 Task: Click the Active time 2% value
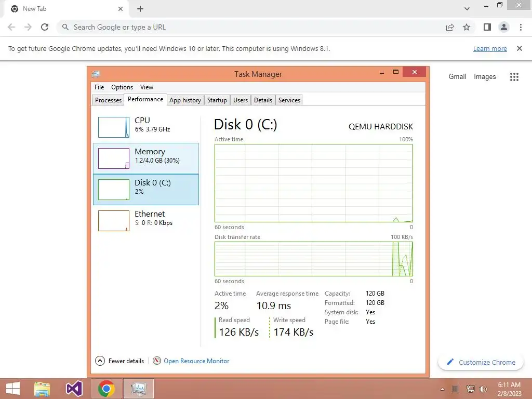point(221,305)
